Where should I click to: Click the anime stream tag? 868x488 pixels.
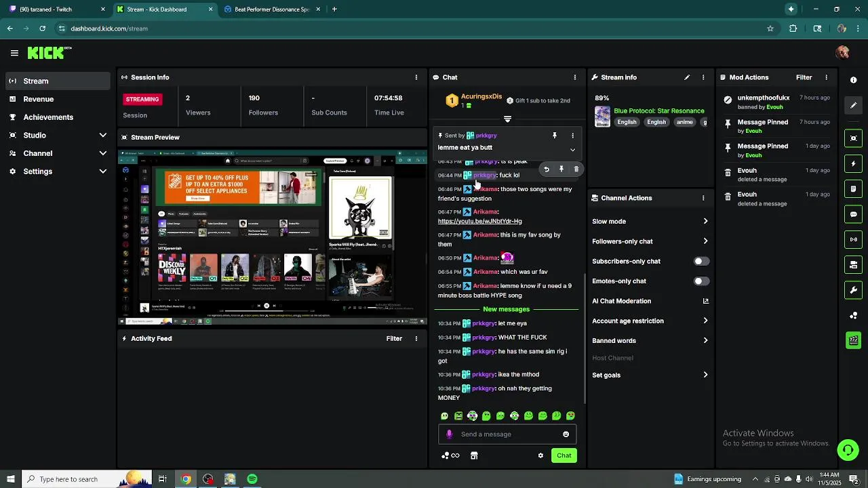[685, 122]
